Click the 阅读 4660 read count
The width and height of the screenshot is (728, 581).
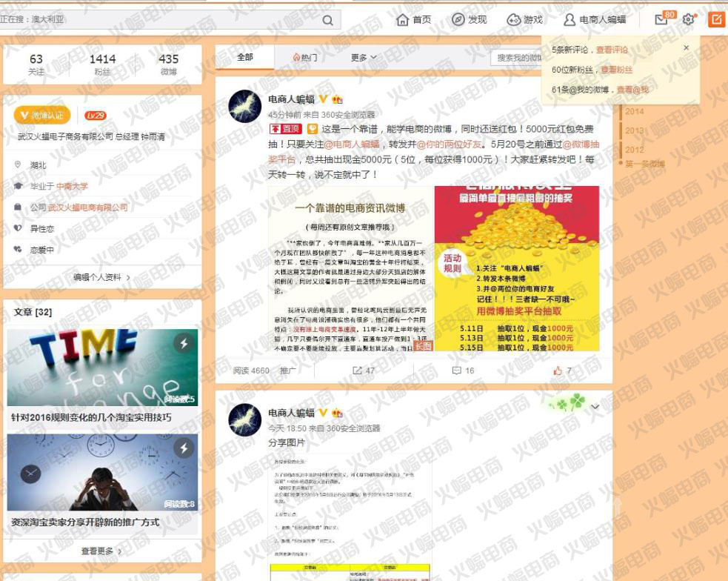251,371
